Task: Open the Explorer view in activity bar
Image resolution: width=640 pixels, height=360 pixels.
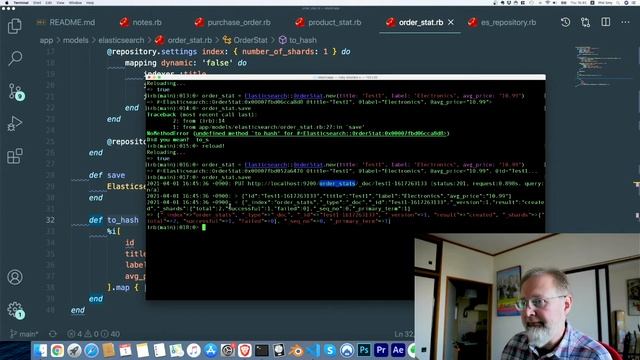Action: click(15, 26)
